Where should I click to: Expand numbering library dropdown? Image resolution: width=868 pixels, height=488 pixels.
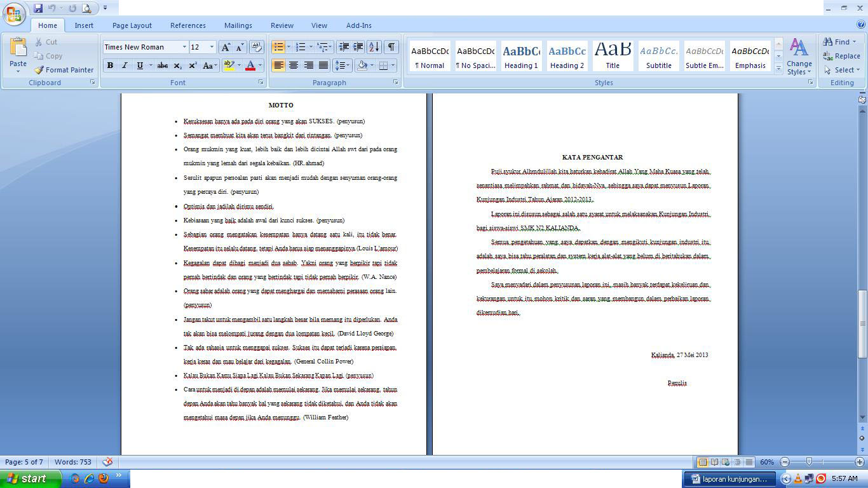click(311, 47)
